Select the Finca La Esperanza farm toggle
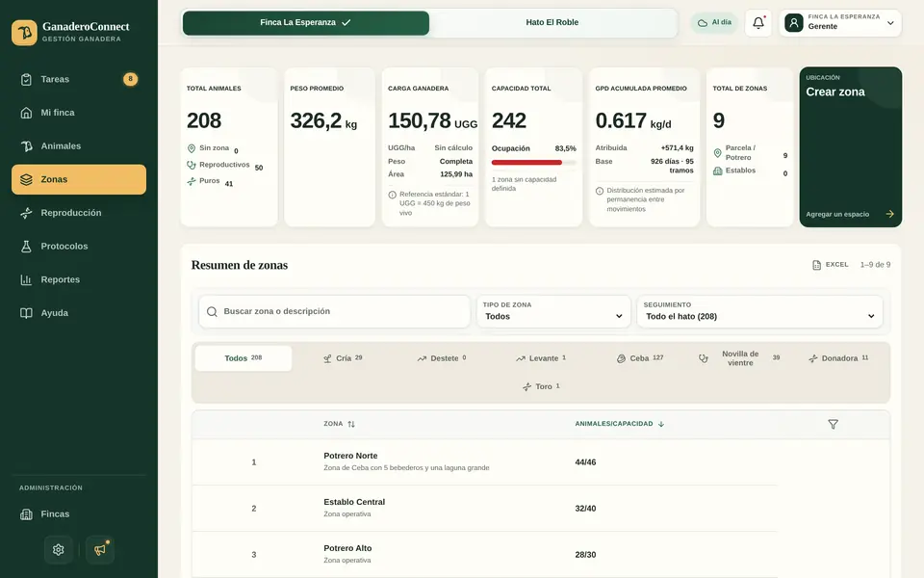The width and height of the screenshot is (924, 578). point(306,23)
